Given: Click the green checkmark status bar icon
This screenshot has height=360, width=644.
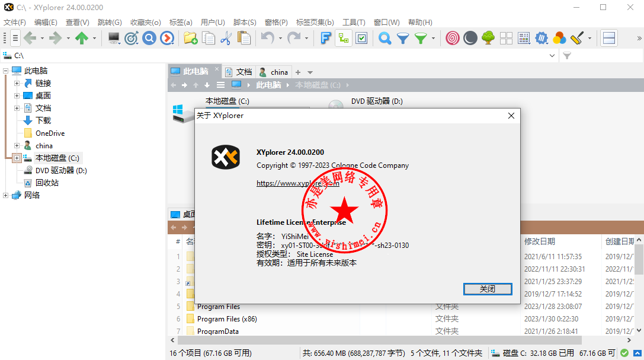Looking at the screenshot, I should 624,353.
